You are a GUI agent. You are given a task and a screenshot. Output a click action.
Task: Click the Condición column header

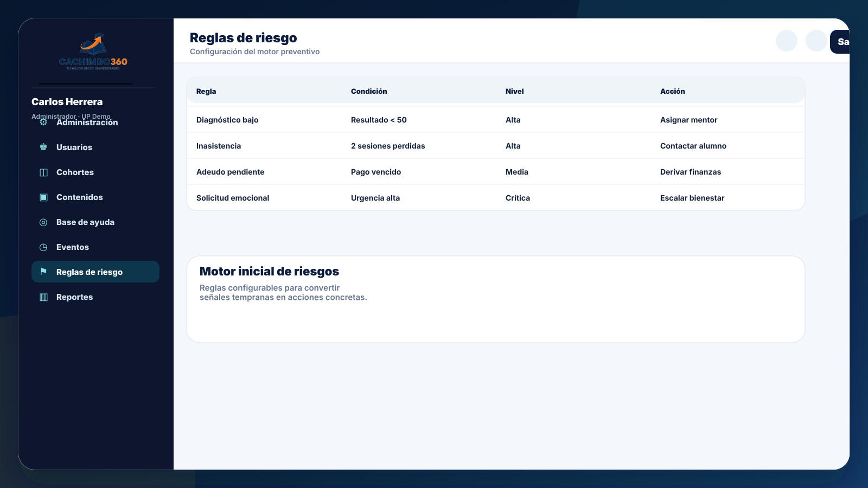point(369,91)
